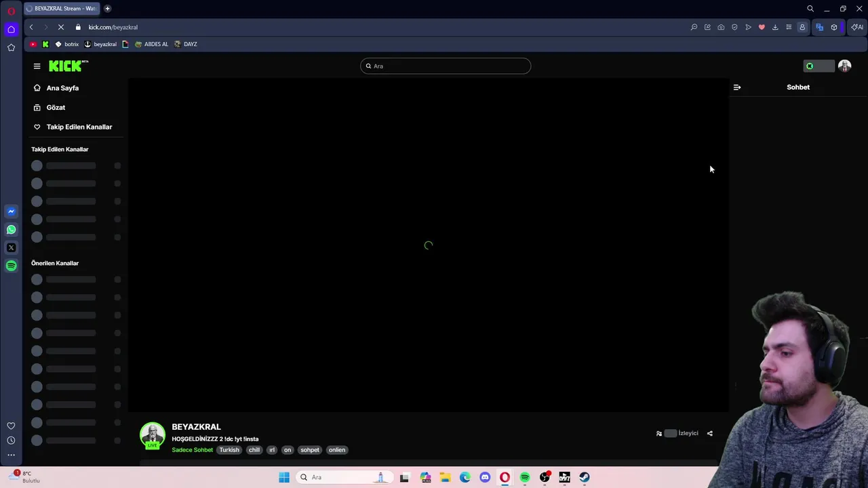Click the BEYAZKRAL channel name
868x488 pixels.
click(196, 427)
